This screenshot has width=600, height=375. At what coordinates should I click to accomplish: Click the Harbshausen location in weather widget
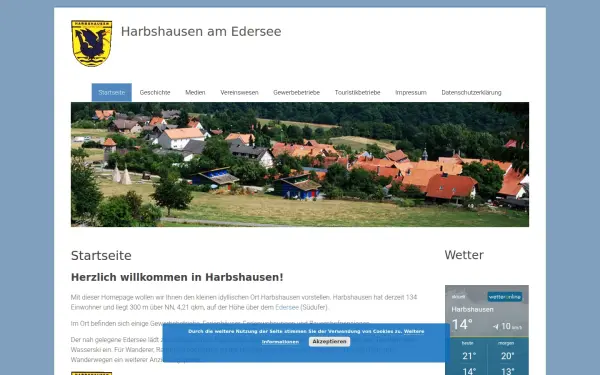(472, 309)
